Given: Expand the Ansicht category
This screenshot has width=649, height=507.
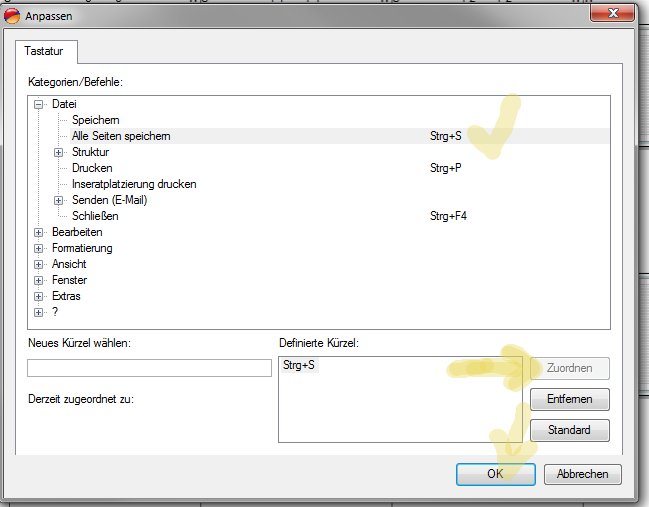Looking at the screenshot, I should coord(39,264).
